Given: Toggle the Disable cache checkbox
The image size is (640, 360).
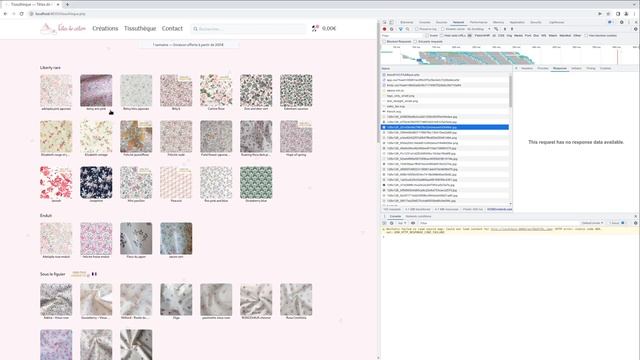Looking at the screenshot, I should [442, 29].
